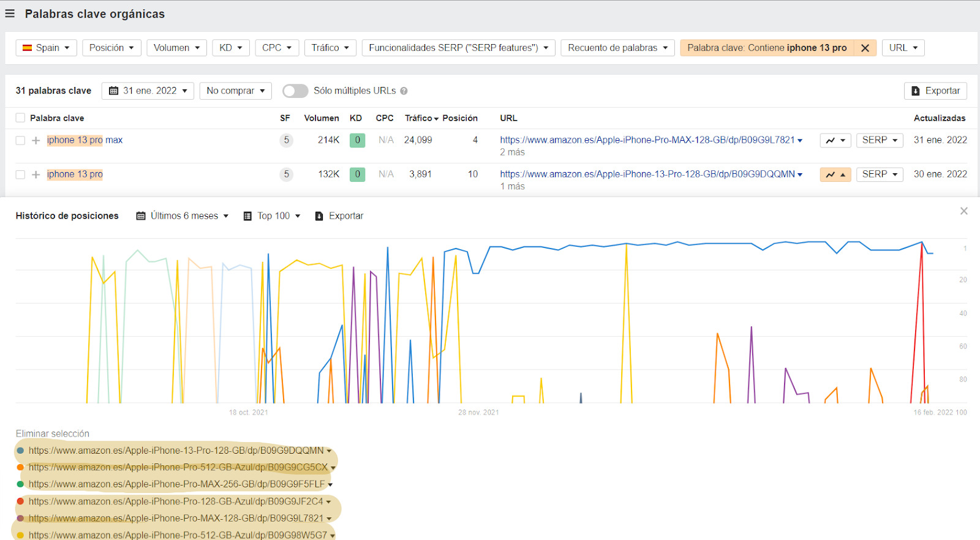Click Eliminar selección link
The height and width of the screenshot is (540, 980).
point(53,433)
